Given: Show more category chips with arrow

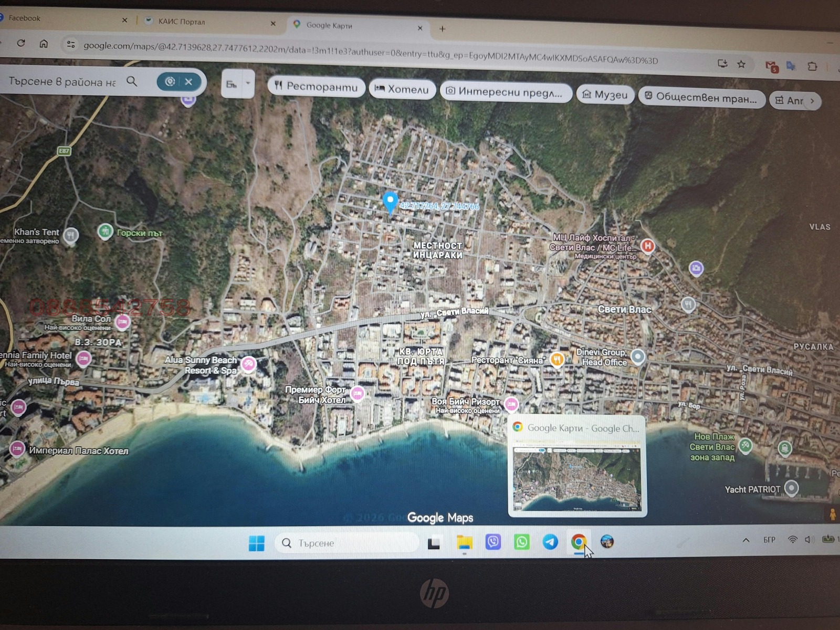Looking at the screenshot, I should pos(812,101).
